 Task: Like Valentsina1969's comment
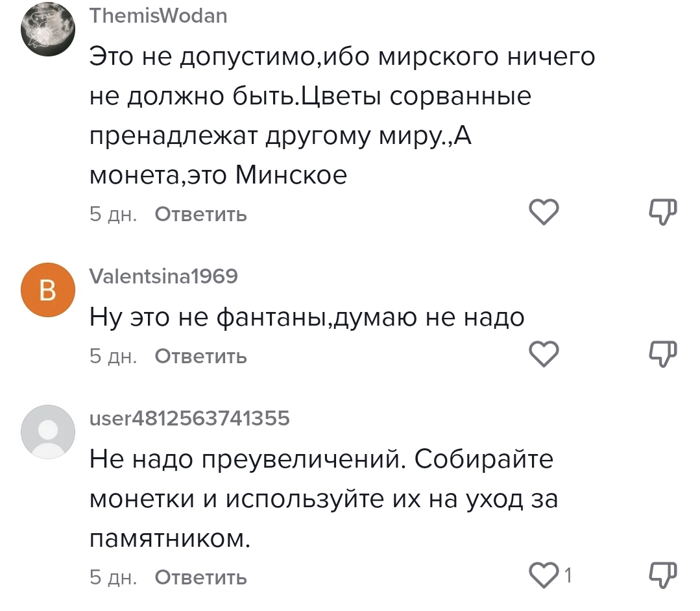point(544,354)
